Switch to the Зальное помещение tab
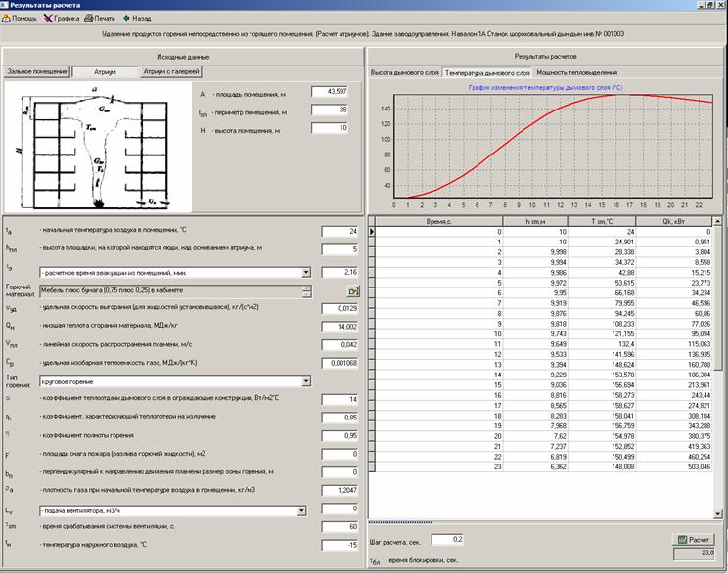728x574 pixels. pyautogui.click(x=35, y=72)
